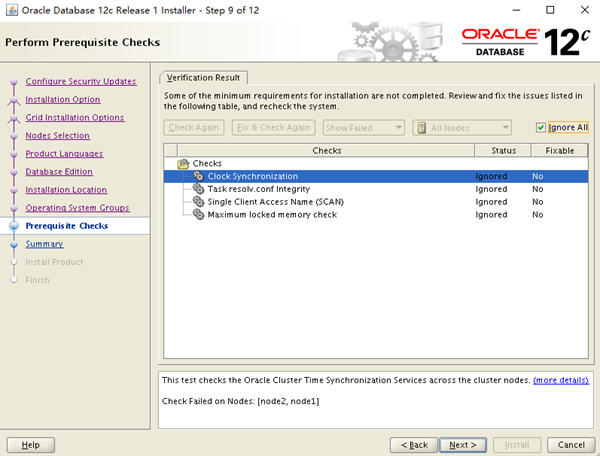Screen dimensions: 600x456
Task: Select the Single Client Access Name (SCAN) row
Action: 376,202
